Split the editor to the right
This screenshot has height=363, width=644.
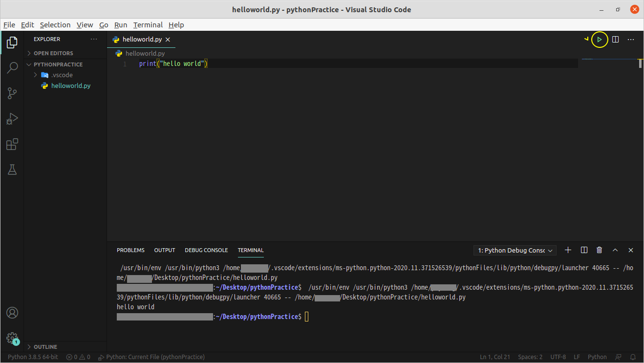(616, 40)
